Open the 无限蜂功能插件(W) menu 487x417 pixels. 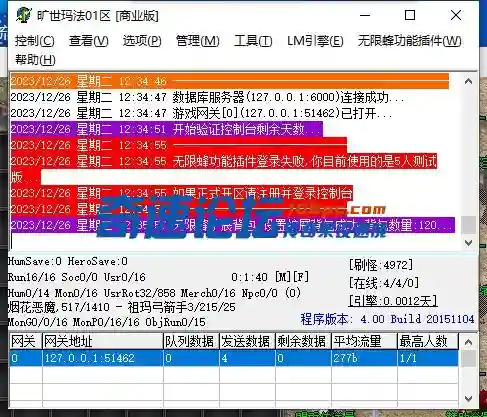pyautogui.click(x=410, y=41)
